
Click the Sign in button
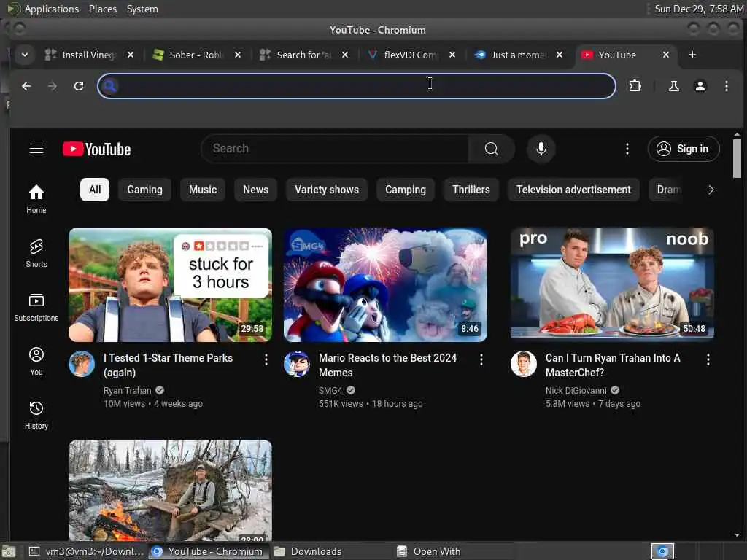click(683, 149)
